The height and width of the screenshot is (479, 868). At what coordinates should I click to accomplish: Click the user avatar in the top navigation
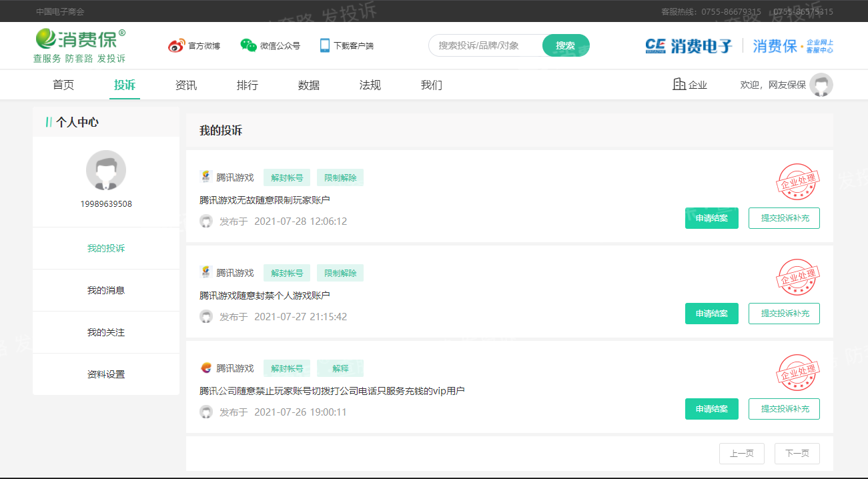coord(821,85)
